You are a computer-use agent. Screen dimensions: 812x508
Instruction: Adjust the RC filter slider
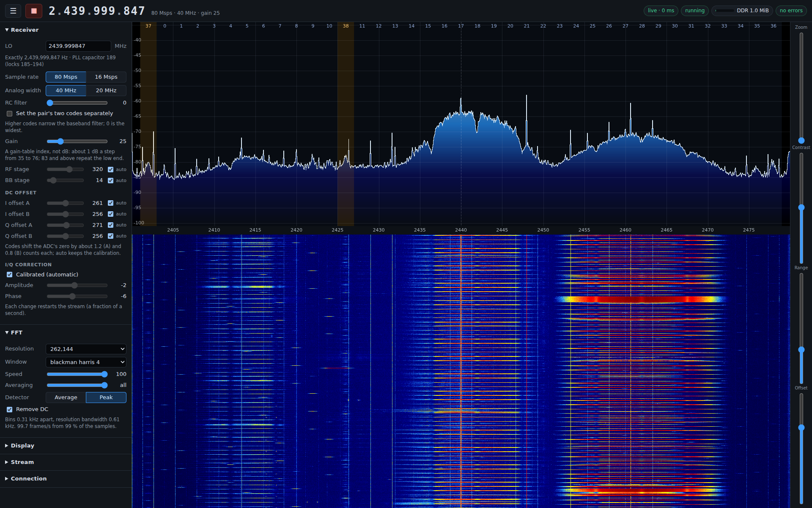(77, 102)
